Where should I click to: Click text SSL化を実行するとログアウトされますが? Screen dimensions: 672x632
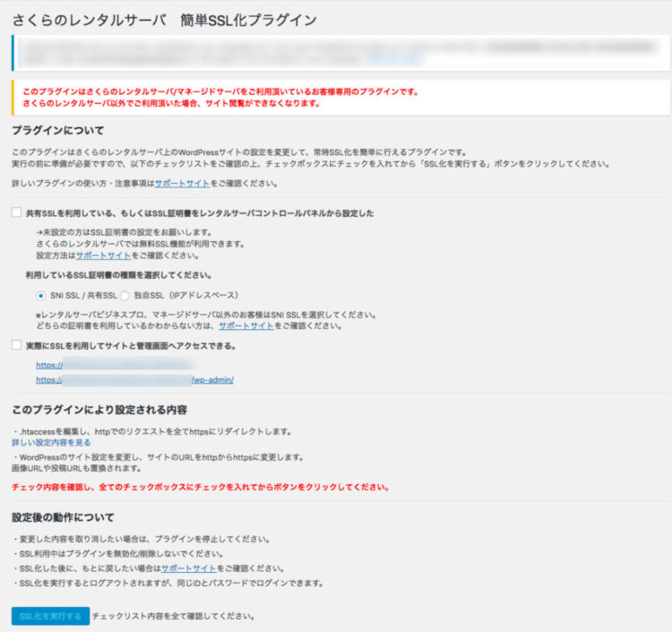[x=168, y=583]
